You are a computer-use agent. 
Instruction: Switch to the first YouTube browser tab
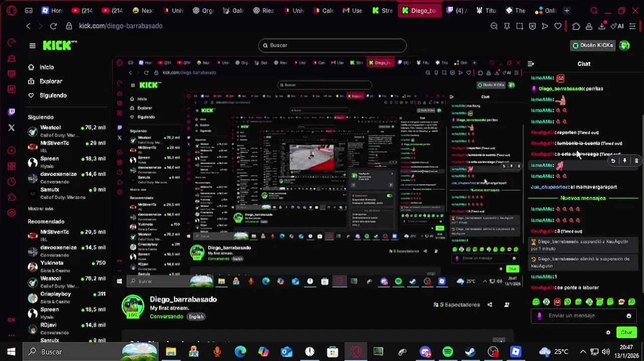click(x=82, y=11)
